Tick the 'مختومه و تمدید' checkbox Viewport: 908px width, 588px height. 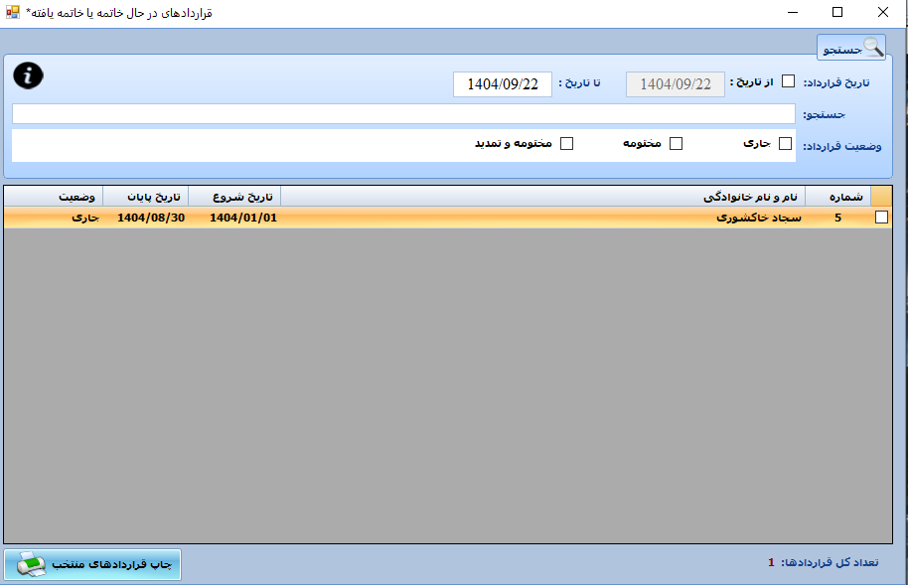pos(567,144)
